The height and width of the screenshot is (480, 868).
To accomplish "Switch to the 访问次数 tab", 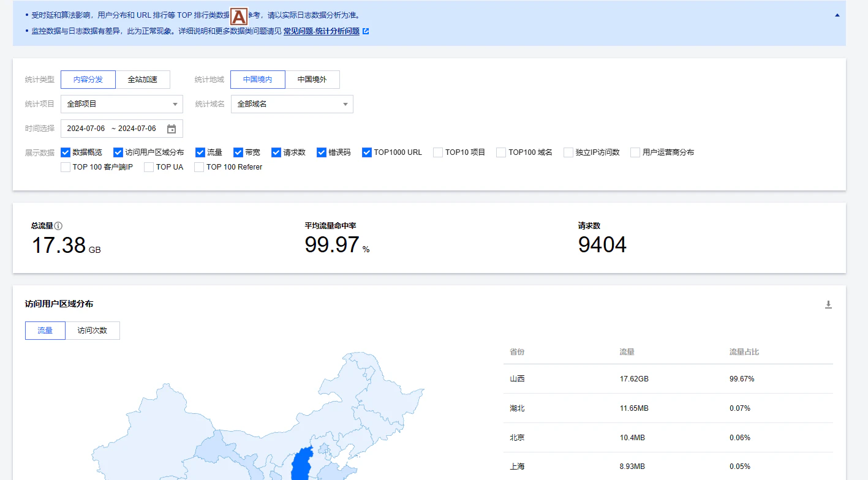I will [92, 330].
